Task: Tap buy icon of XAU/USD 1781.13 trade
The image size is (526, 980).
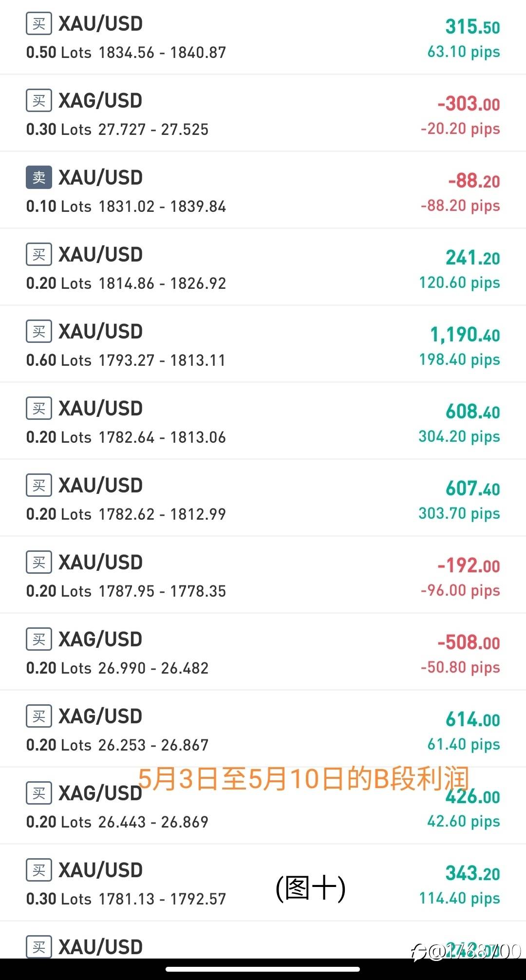Action: (x=39, y=870)
